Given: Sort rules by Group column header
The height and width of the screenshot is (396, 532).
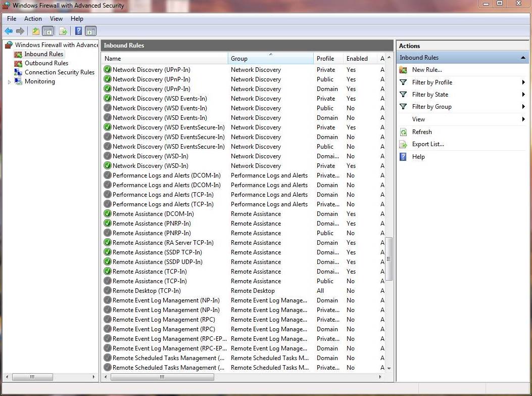Looking at the screenshot, I should pos(271,59).
